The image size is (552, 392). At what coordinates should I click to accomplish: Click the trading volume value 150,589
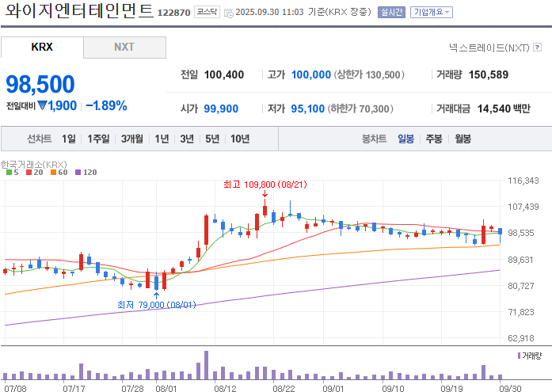[489, 74]
